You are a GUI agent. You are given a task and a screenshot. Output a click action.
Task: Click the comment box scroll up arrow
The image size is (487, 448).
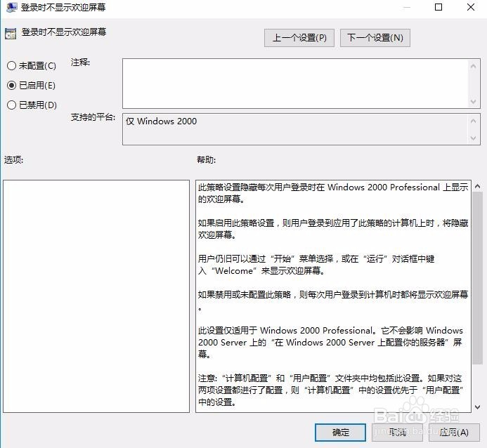(x=474, y=66)
